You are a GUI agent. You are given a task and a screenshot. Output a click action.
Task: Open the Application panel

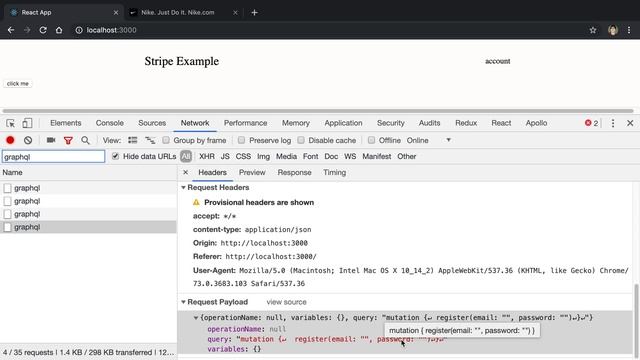[343, 123]
